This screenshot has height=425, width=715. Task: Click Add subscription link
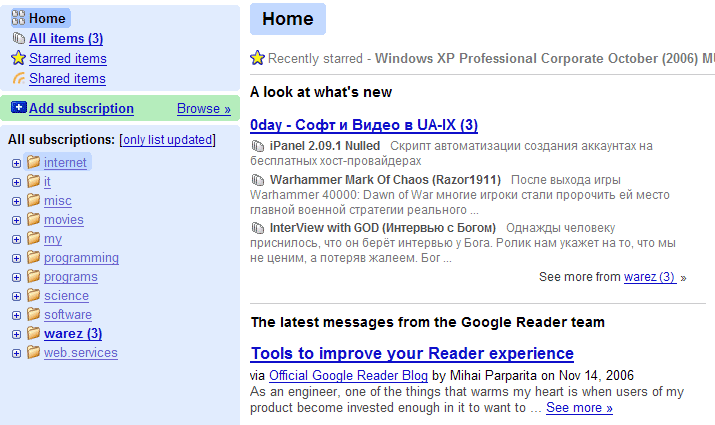click(81, 109)
